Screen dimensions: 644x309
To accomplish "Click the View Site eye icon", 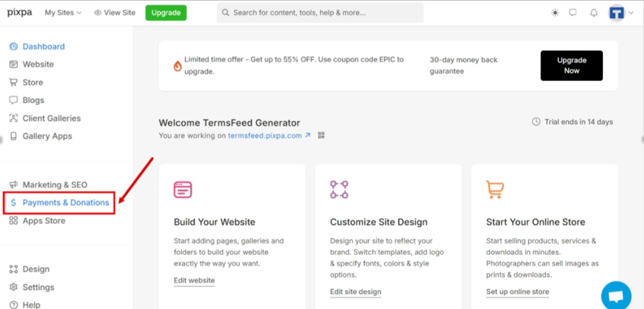I will pos(97,13).
